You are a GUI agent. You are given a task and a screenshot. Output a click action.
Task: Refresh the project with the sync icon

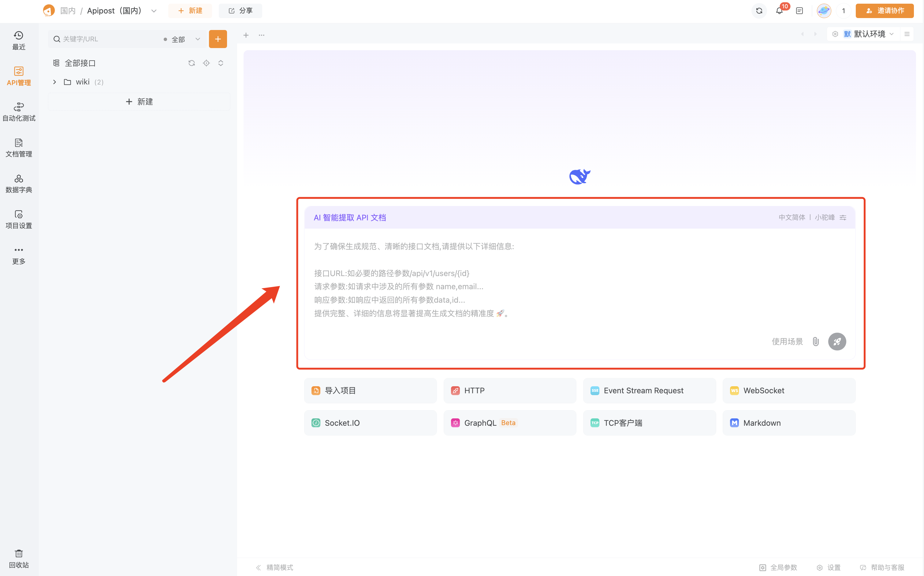coord(759,11)
